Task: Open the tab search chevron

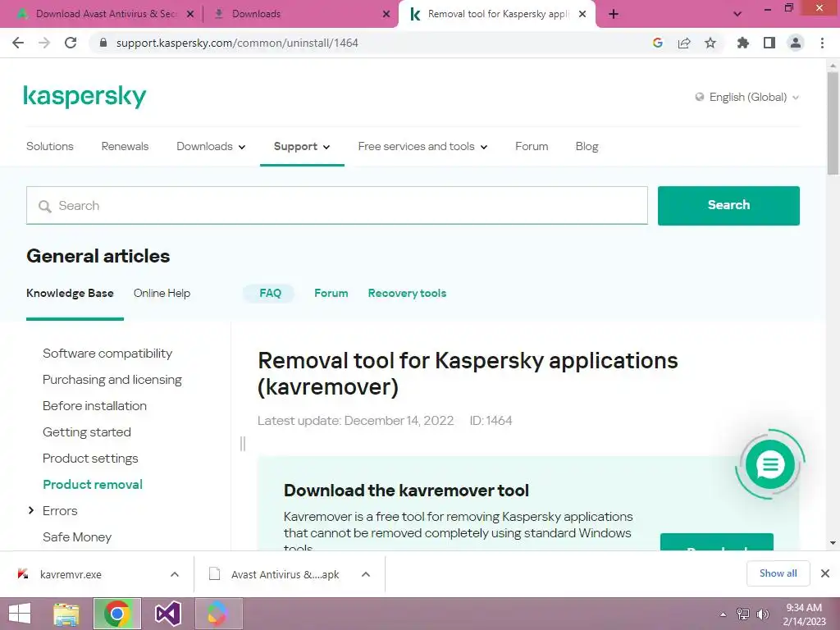Action: click(x=737, y=14)
